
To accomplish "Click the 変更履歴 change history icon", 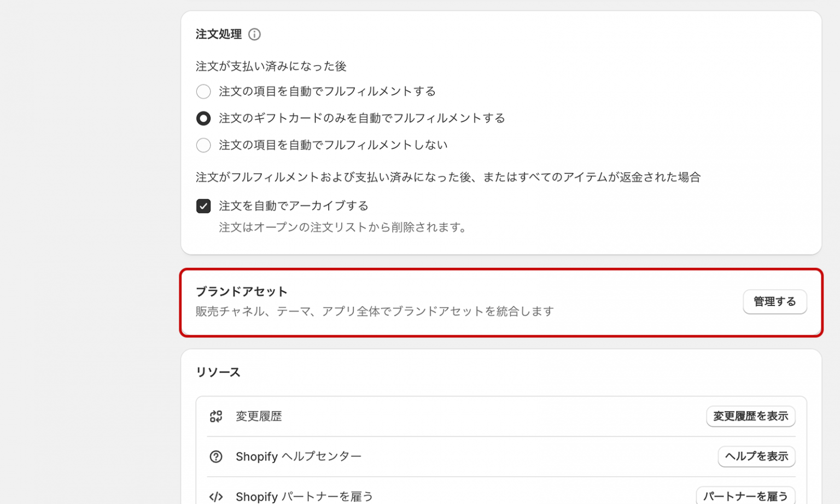I will [x=215, y=416].
